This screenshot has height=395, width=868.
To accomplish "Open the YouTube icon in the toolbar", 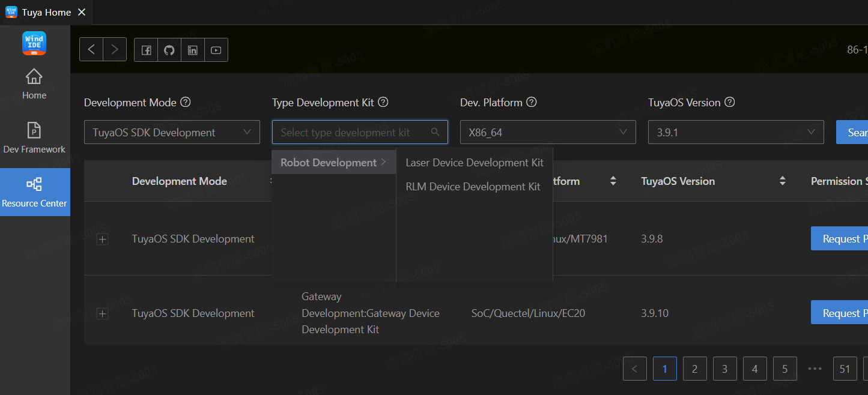I will pyautogui.click(x=216, y=50).
